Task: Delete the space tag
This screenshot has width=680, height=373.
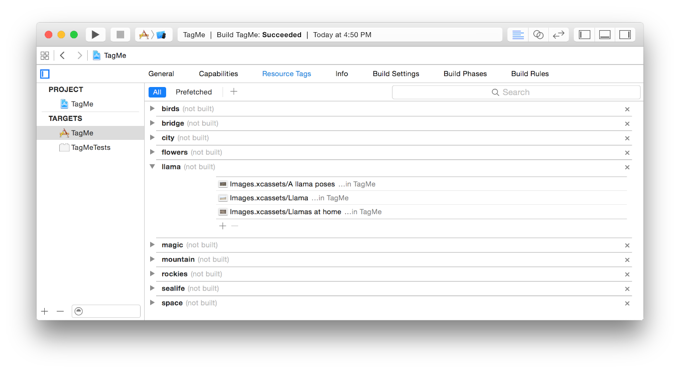Action: [x=627, y=304]
